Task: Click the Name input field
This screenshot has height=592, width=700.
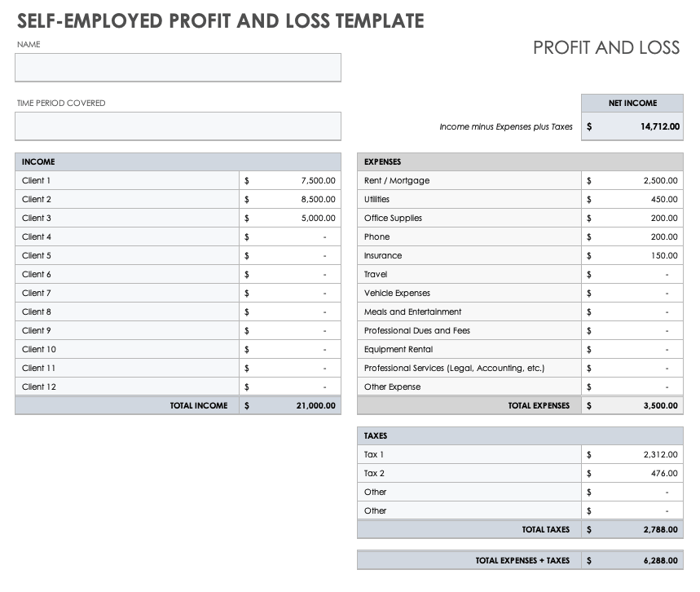Action: (x=178, y=68)
